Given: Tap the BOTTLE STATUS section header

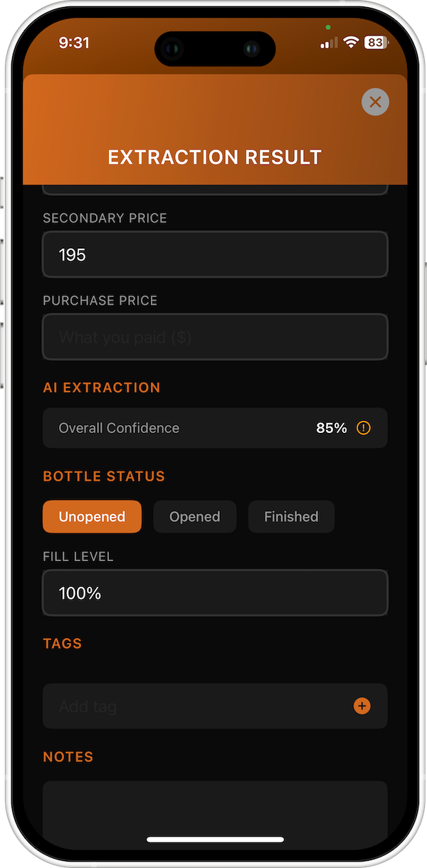Looking at the screenshot, I should (x=103, y=476).
